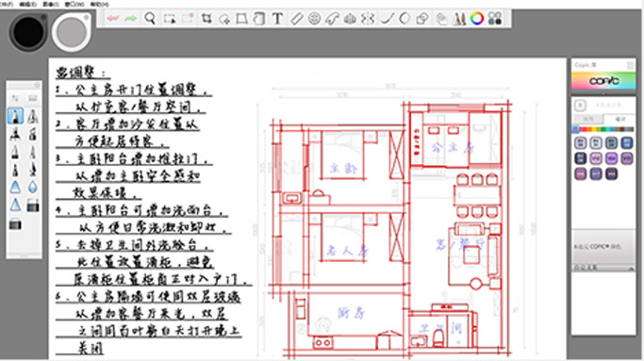Open the color wheel editor
The width and height of the screenshot is (644, 361).
coord(477,19)
